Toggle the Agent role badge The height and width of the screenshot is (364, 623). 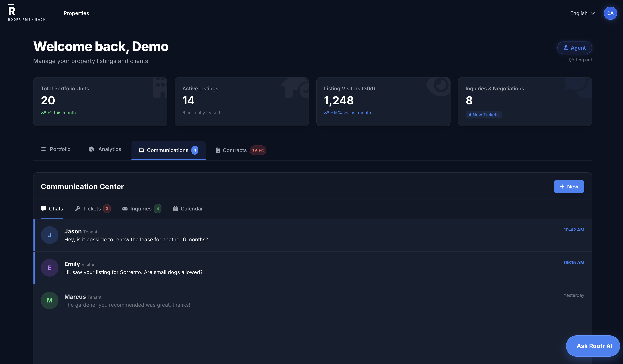pos(574,48)
